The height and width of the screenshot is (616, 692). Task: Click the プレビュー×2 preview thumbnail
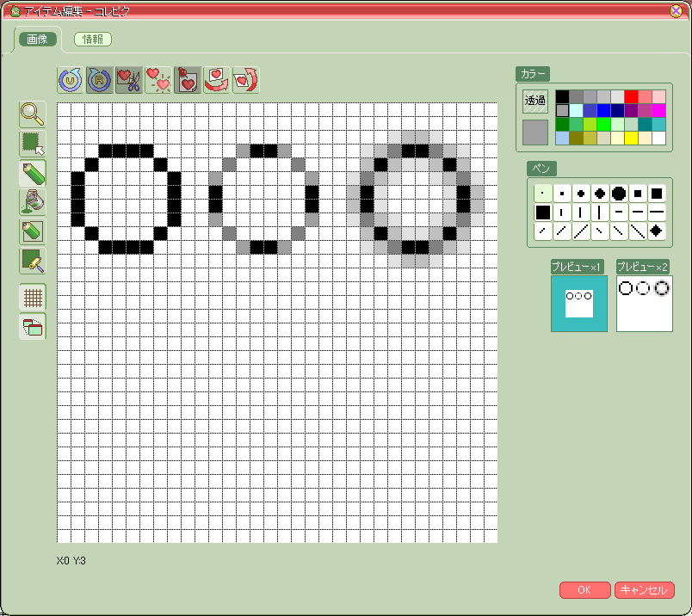pyautogui.click(x=645, y=304)
